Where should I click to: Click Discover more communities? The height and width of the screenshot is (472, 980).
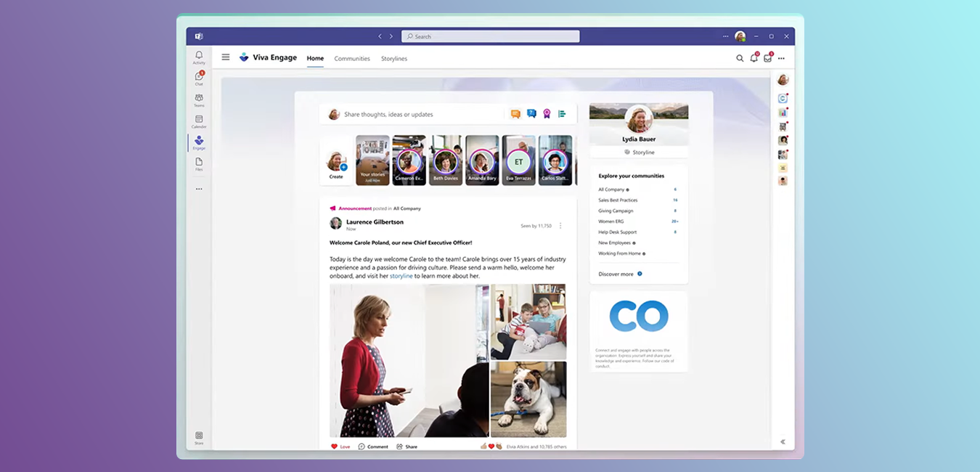pos(620,274)
